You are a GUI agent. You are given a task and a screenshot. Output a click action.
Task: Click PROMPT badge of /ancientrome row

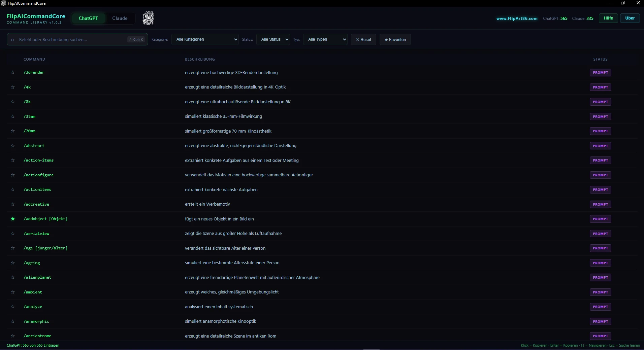(600, 336)
